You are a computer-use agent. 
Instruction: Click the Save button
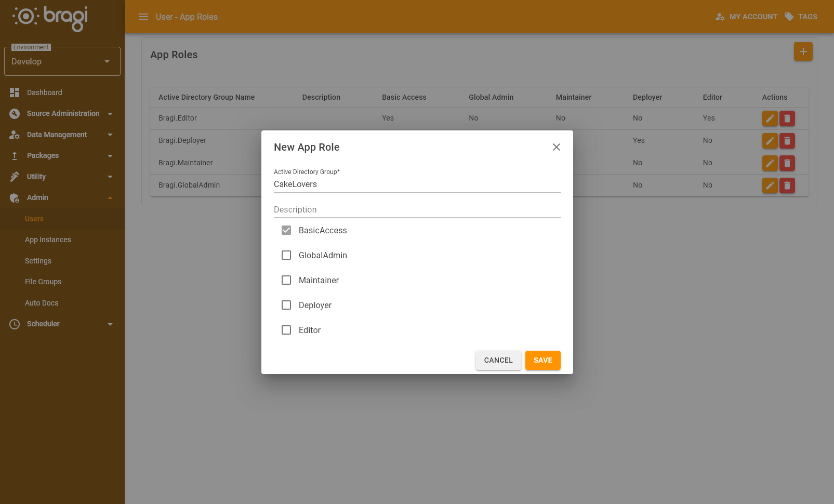pos(542,360)
